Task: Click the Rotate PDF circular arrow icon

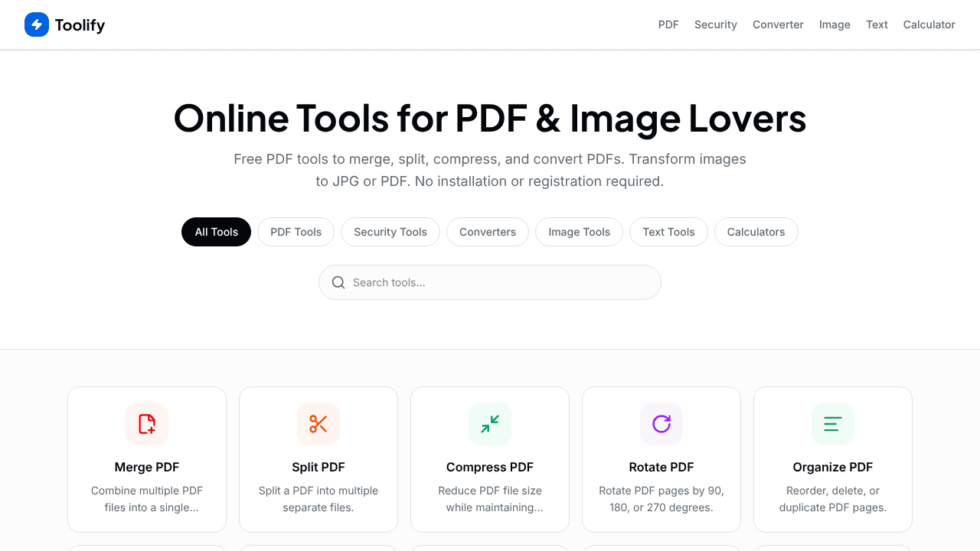Action: pos(661,424)
